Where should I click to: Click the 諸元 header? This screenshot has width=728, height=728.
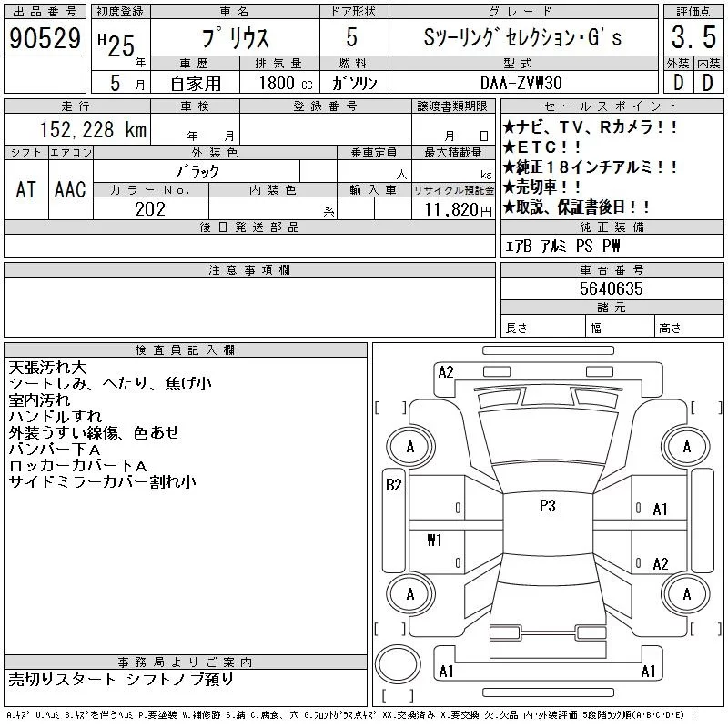tap(612, 308)
